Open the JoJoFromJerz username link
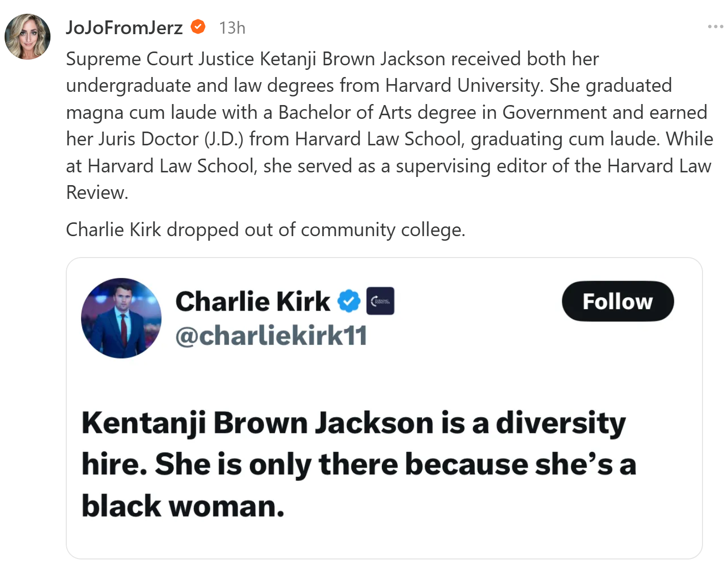 [124, 28]
